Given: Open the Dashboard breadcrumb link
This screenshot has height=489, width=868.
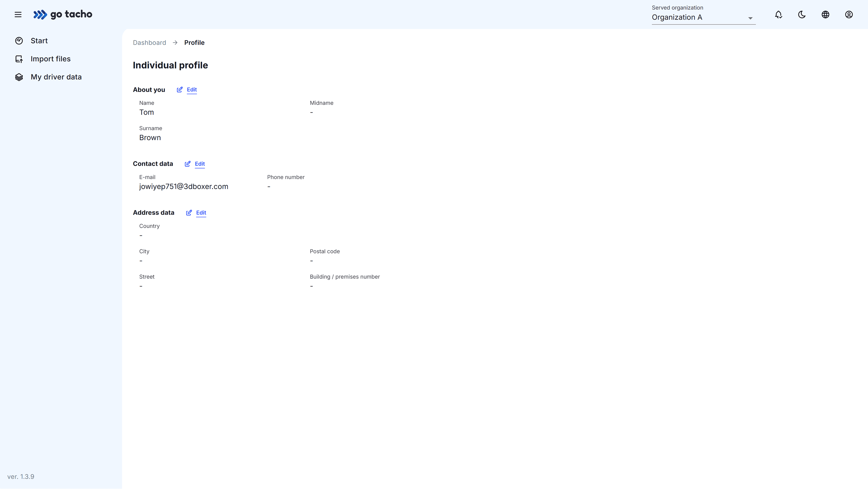Looking at the screenshot, I should (149, 43).
